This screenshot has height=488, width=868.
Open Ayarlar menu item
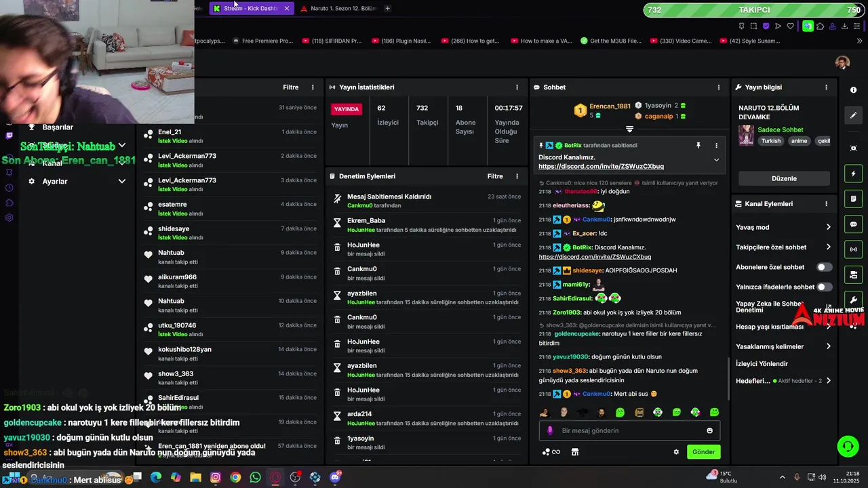pyautogui.click(x=55, y=182)
